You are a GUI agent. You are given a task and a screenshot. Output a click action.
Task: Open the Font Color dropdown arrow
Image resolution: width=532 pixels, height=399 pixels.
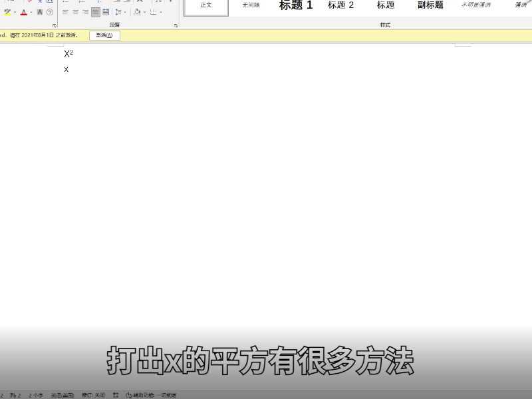point(30,11)
